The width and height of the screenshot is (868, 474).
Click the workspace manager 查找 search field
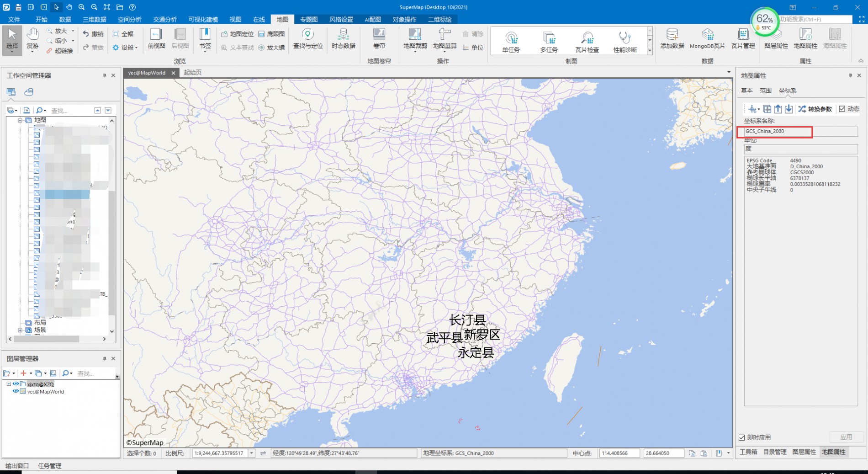(71, 110)
